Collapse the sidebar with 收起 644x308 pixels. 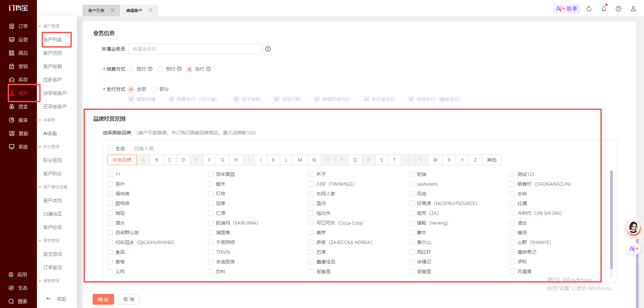56,299
